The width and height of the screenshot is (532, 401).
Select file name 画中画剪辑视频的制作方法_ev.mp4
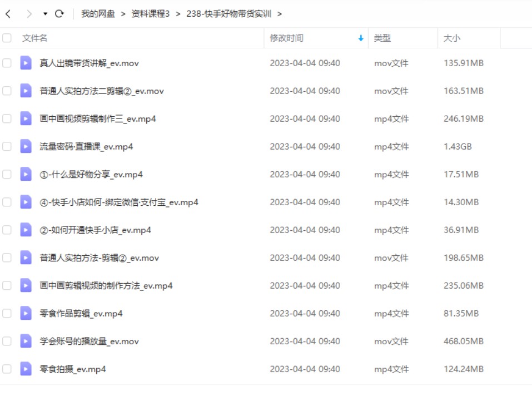[106, 286]
